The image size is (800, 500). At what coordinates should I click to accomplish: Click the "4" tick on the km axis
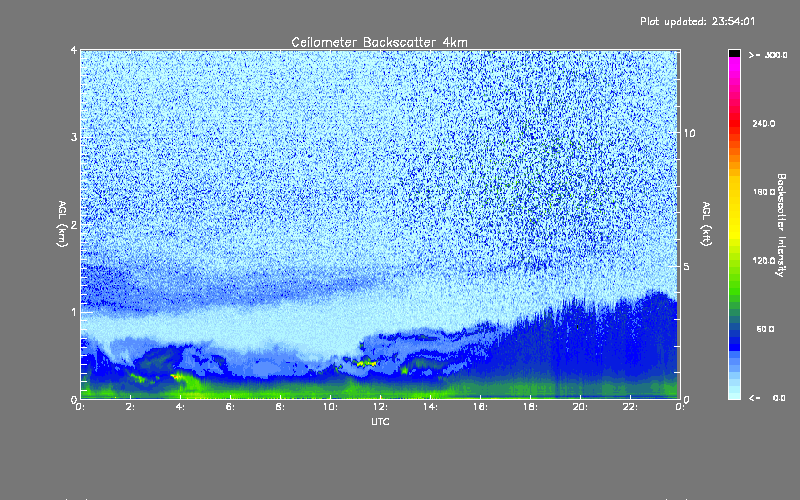[x=74, y=50]
